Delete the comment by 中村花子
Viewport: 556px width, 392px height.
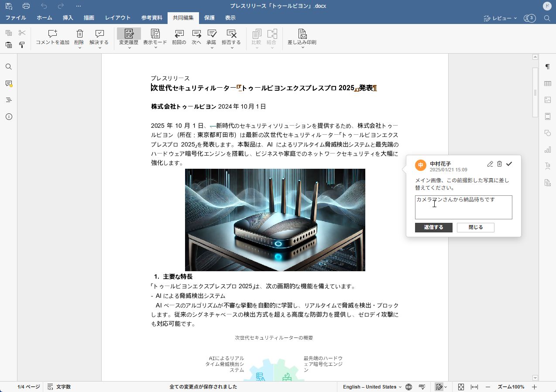(x=499, y=164)
